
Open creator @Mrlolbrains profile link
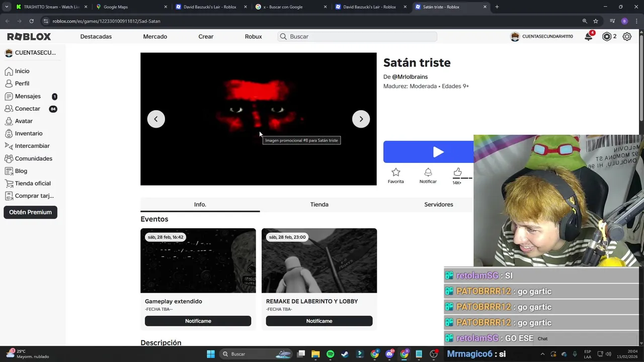410,77
